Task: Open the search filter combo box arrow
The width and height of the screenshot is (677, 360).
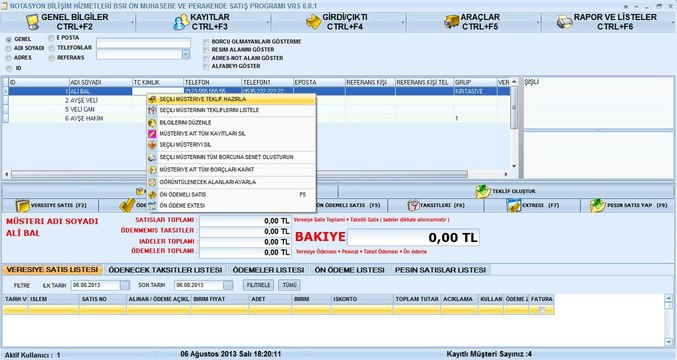Action: 186,54
